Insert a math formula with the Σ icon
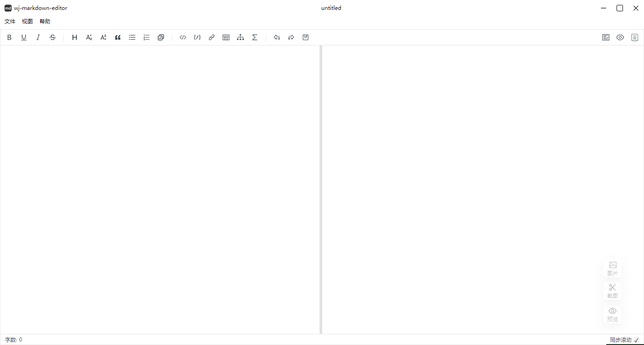The width and height of the screenshot is (644, 345). pos(255,37)
